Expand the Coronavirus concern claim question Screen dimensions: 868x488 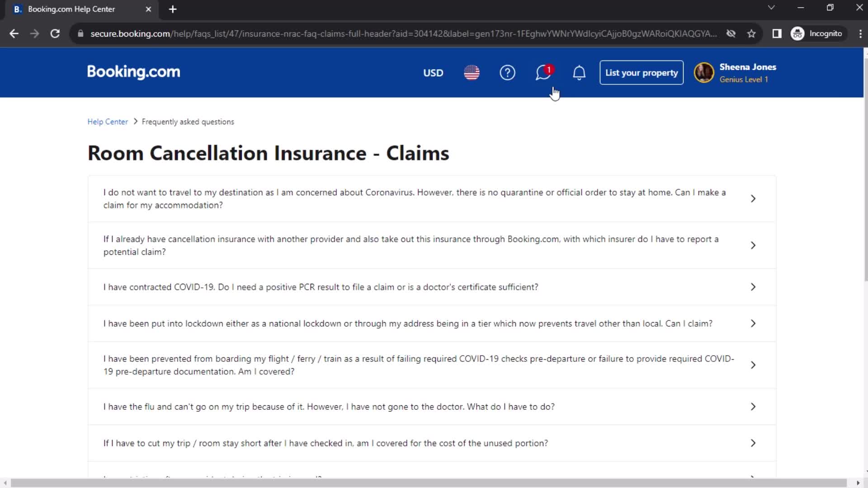pyautogui.click(x=432, y=199)
